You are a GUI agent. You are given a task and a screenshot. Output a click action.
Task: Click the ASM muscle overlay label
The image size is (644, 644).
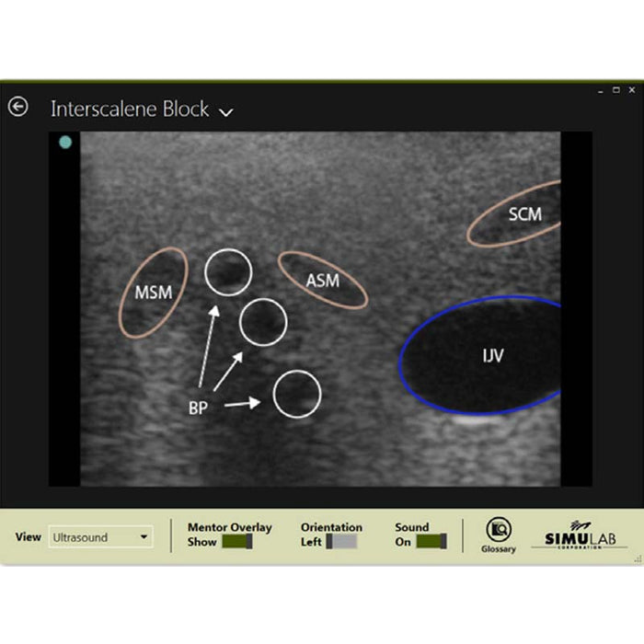(x=323, y=280)
